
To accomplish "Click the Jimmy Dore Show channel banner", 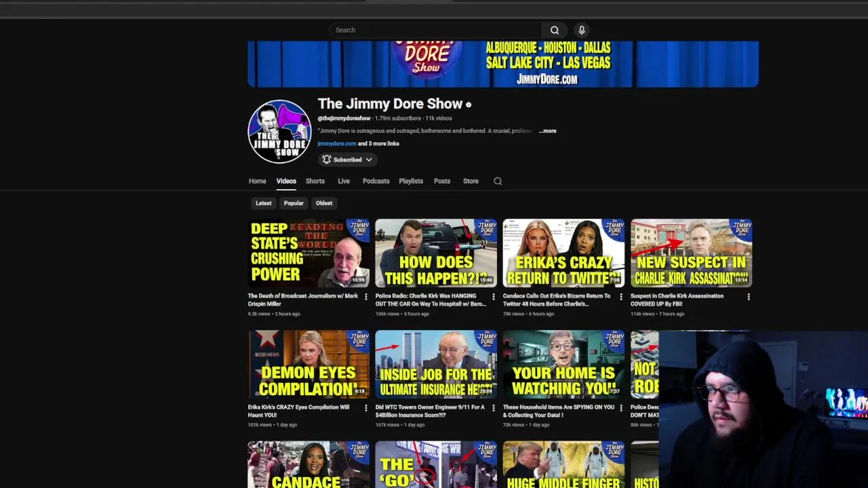I will pyautogui.click(x=503, y=64).
